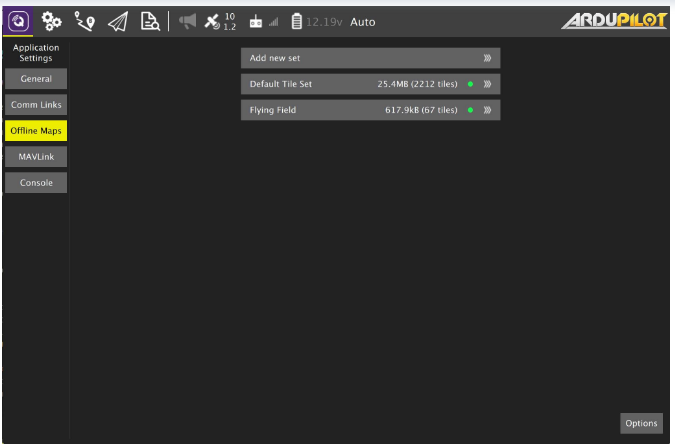
Task: Select the Comm Links tab
Action: pos(36,105)
